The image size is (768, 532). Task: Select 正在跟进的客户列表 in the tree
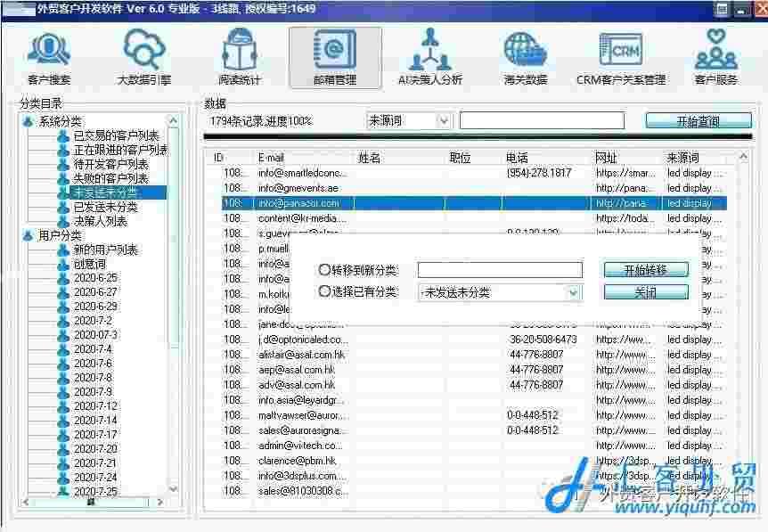pos(120,150)
